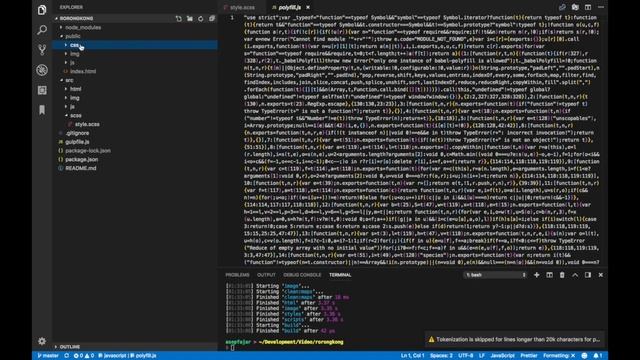Open the Bookmarks view in activity bar
Screen dimensions: 640x360
coord(42,110)
